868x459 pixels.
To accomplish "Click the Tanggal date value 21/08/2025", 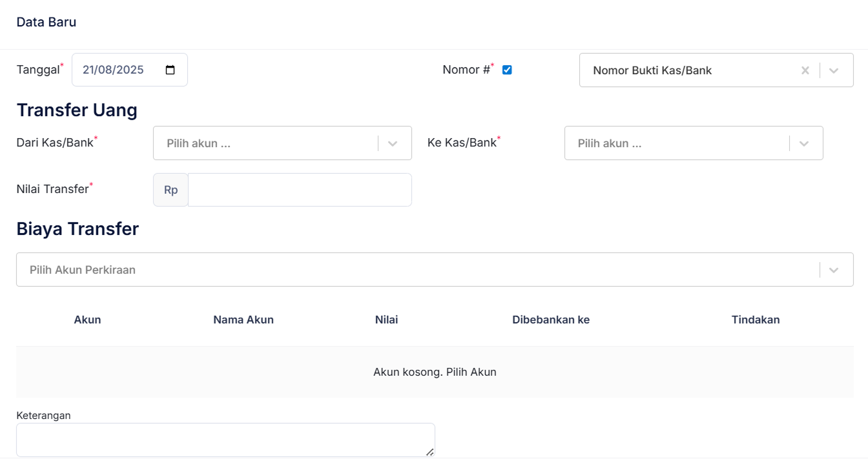I will pos(114,70).
